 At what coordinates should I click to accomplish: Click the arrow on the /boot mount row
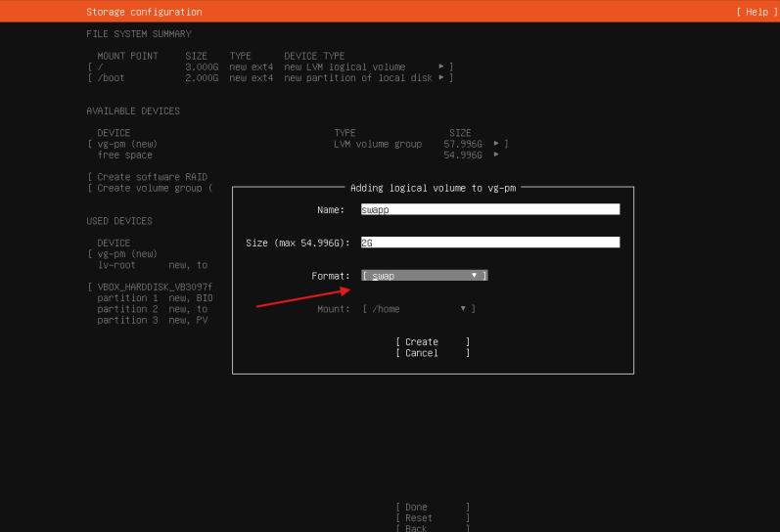(x=441, y=77)
